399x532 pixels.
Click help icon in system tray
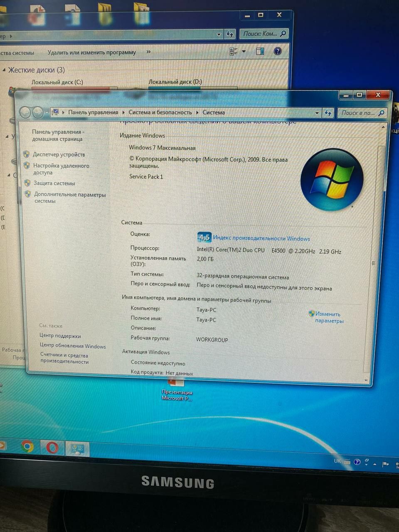357,462
